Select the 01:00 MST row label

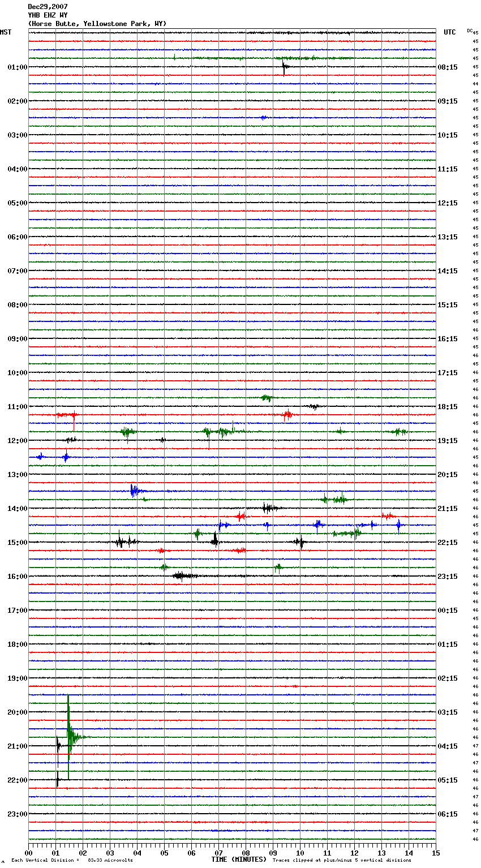[x=18, y=67]
